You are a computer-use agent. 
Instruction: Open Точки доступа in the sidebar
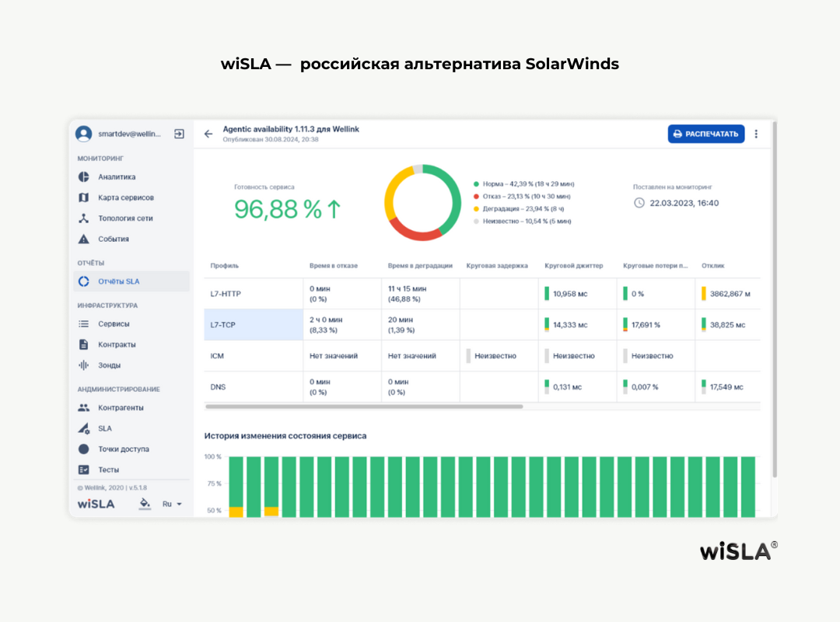click(123, 449)
